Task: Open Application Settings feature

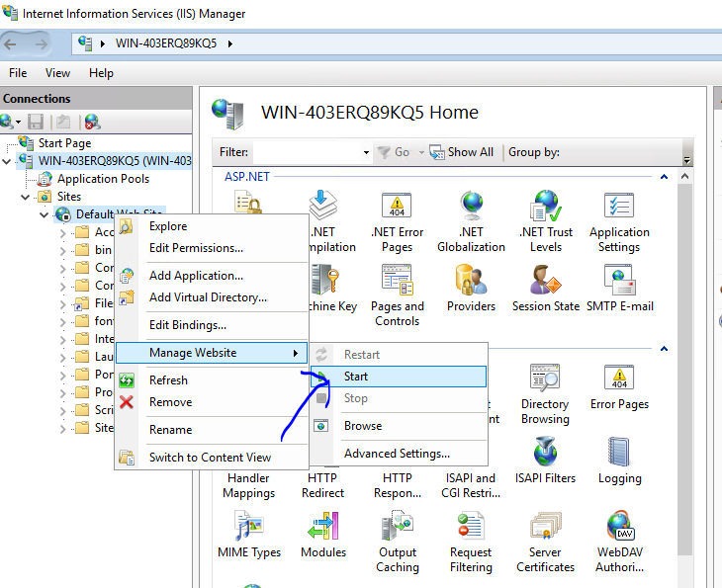Action: [619, 222]
